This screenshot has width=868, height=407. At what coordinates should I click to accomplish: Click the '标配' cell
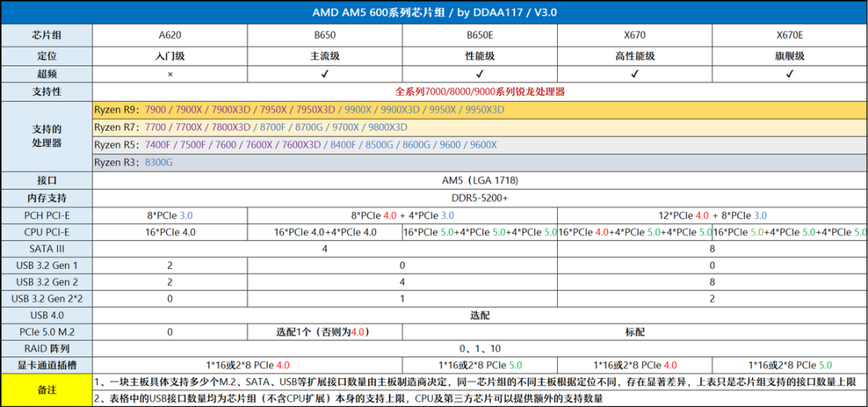pos(635,332)
